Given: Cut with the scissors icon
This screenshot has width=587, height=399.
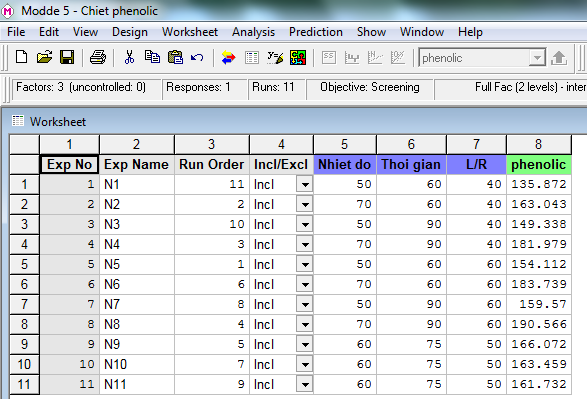Looking at the screenshot, I should pyautogui.click(x=129, y=57).
